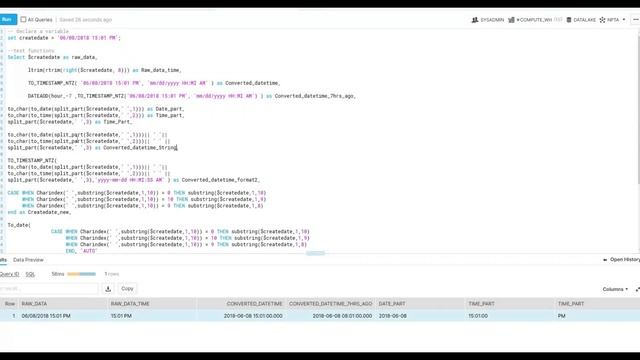Click the Row column header
This screenshot has height=360, width=640.
point(9,304)
